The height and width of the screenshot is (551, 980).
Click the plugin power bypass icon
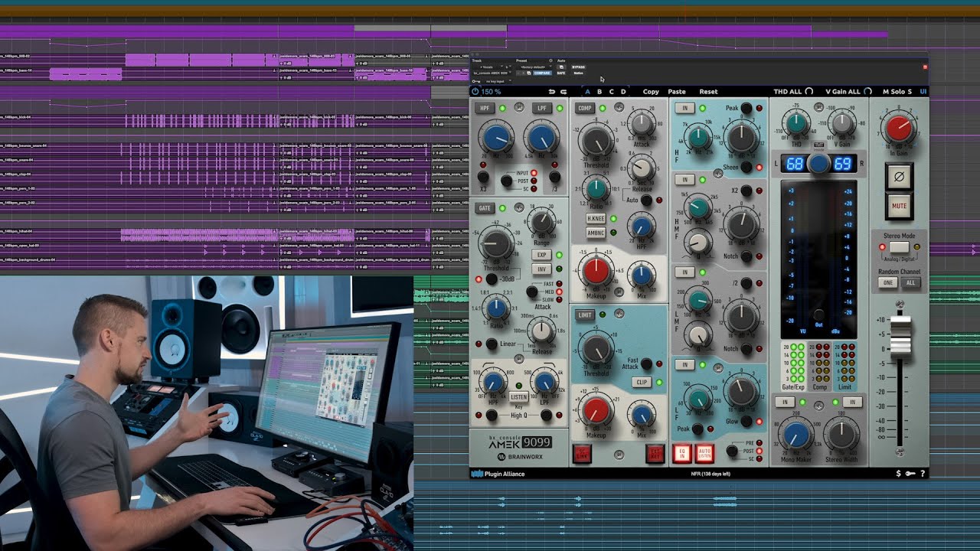pos(475,92)
